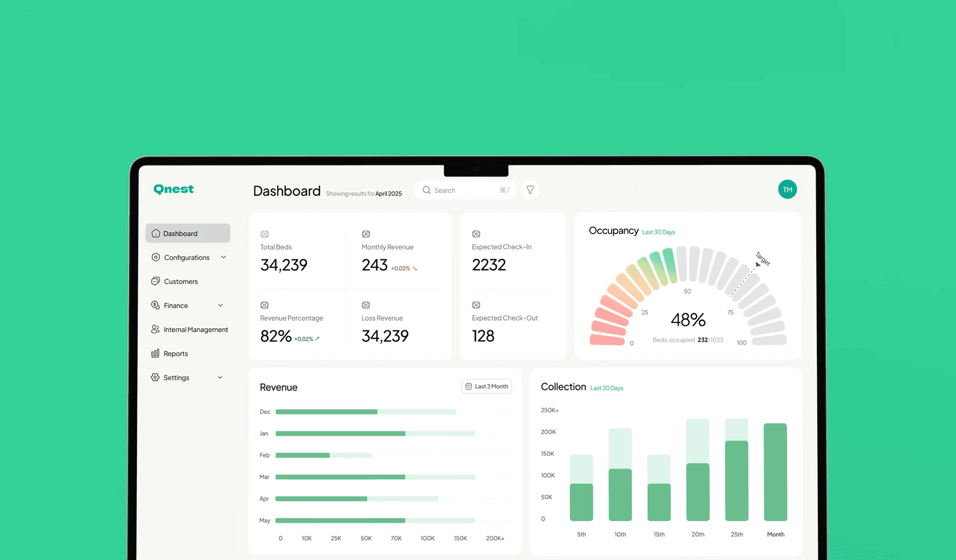This screenshot has height=560, width=956.
Task: Click the Qnest logo
Action: (x=173, y=189)
